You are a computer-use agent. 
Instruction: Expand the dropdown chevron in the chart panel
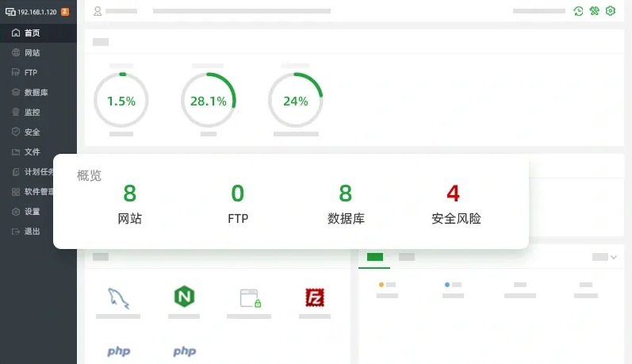pyautogui.click(x=613, y=257)
